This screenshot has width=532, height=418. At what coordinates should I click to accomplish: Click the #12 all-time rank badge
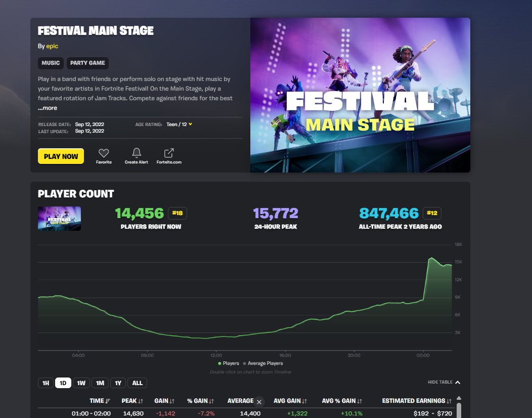(x=432, y=213)
